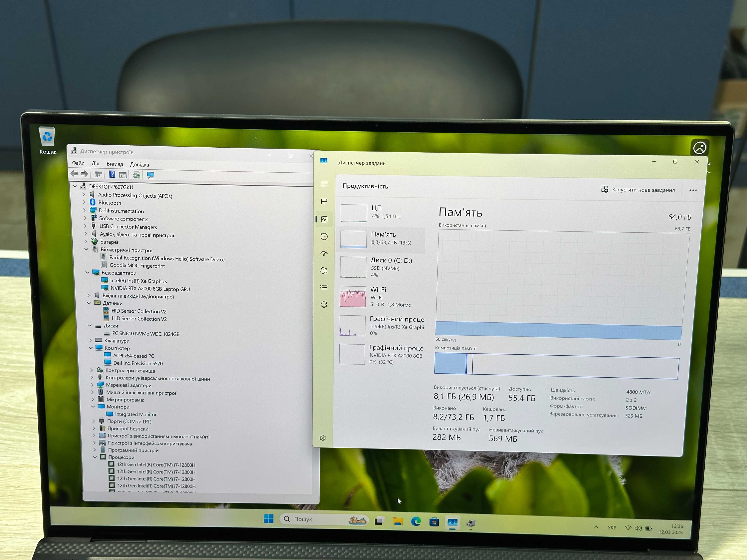Open the Файл menu in Device Manager
Screen dimensions: 747x560
click(78, 163)
